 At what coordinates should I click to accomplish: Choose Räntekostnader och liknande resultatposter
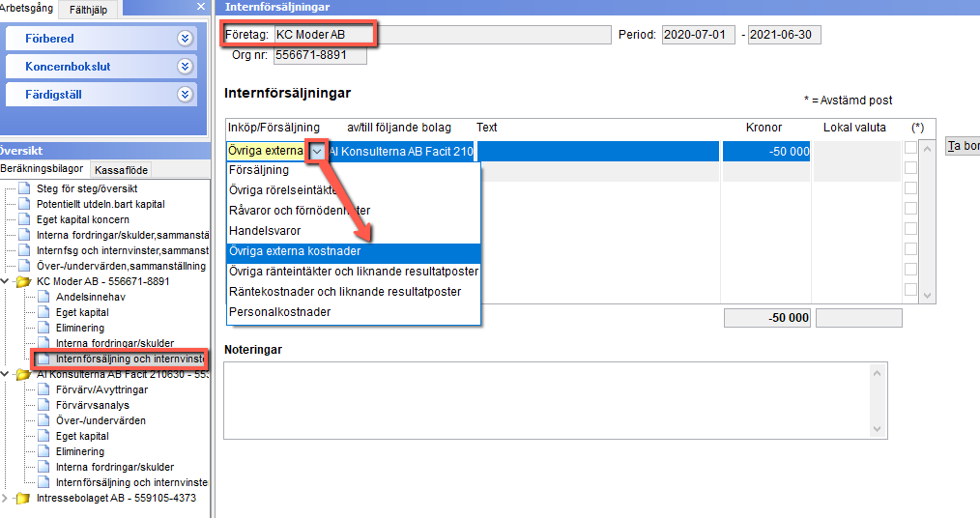click(353, 292)
